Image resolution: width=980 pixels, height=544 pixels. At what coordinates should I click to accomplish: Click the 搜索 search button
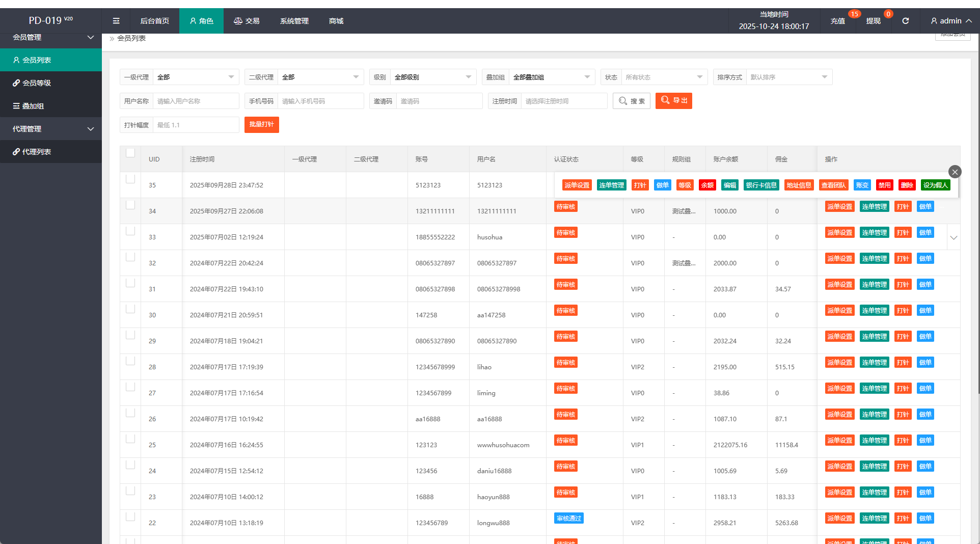point(632,101)
